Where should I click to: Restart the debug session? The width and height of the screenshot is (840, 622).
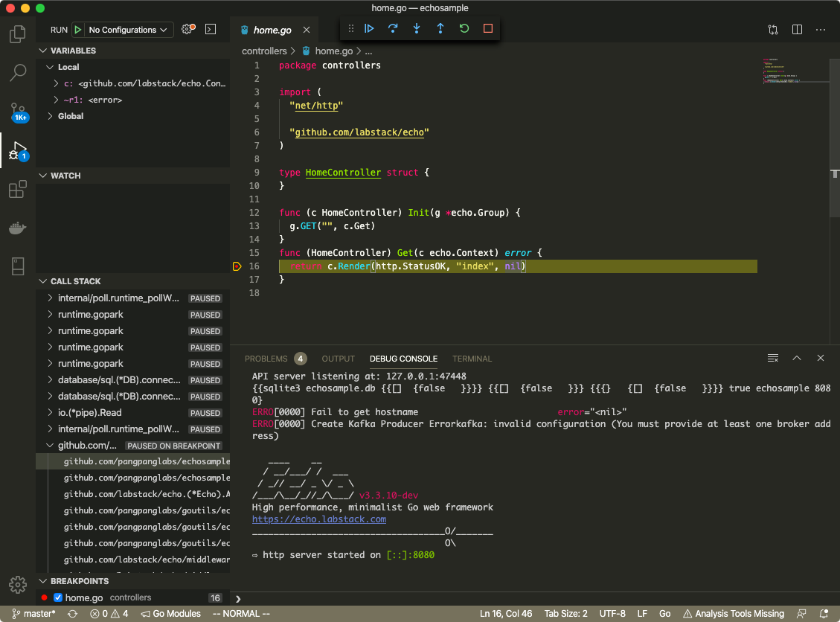pyautogui.click(x=464, y=29)
